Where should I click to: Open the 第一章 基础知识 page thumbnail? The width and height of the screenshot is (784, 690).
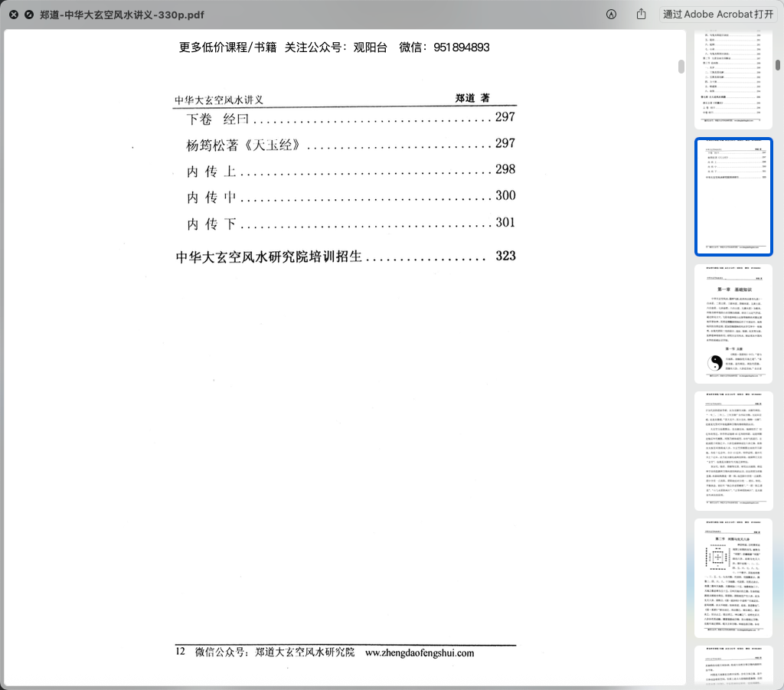733,323
